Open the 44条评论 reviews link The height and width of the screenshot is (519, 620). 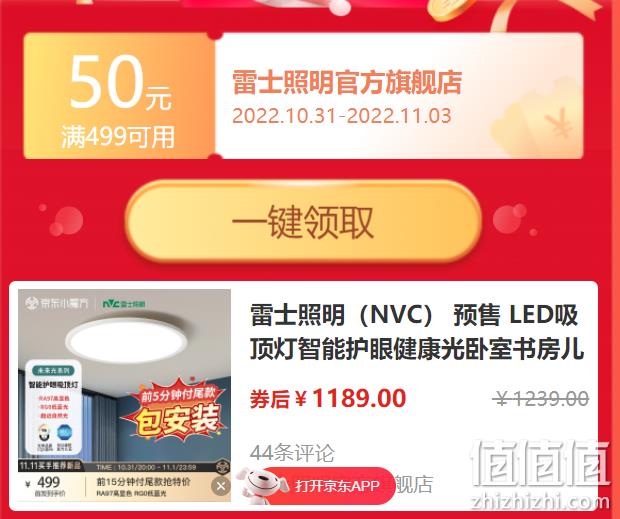point(292,453)
